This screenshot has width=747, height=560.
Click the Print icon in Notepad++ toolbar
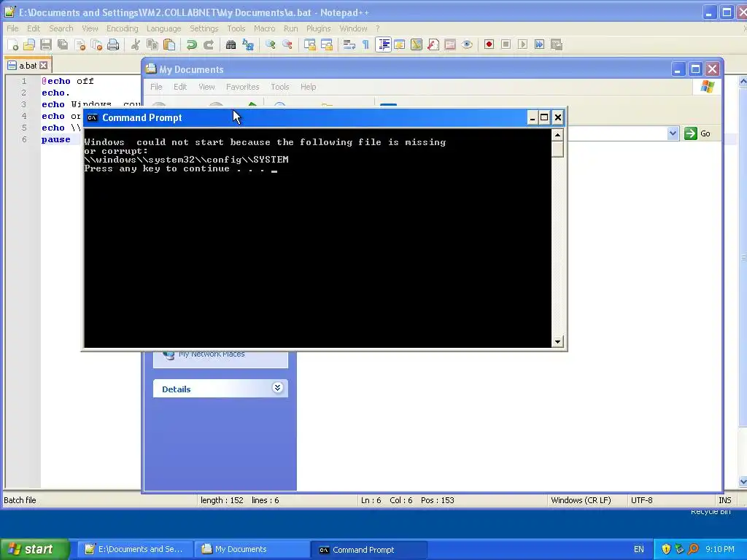(x=113, y=44)
